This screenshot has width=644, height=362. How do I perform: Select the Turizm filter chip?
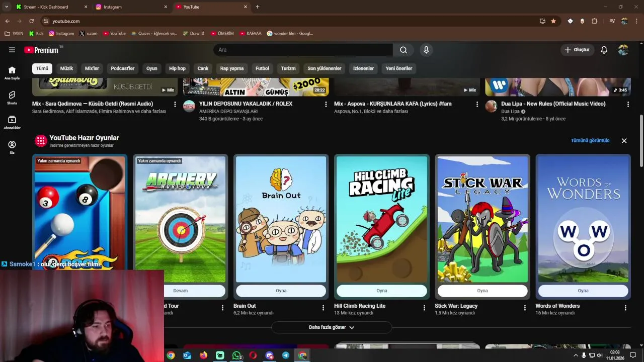tap(288, 68)
